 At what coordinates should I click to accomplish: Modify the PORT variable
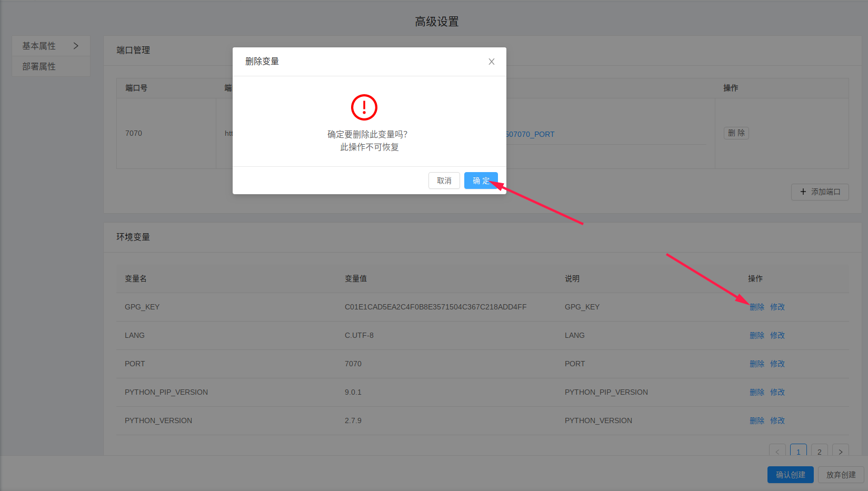point(777,364)
